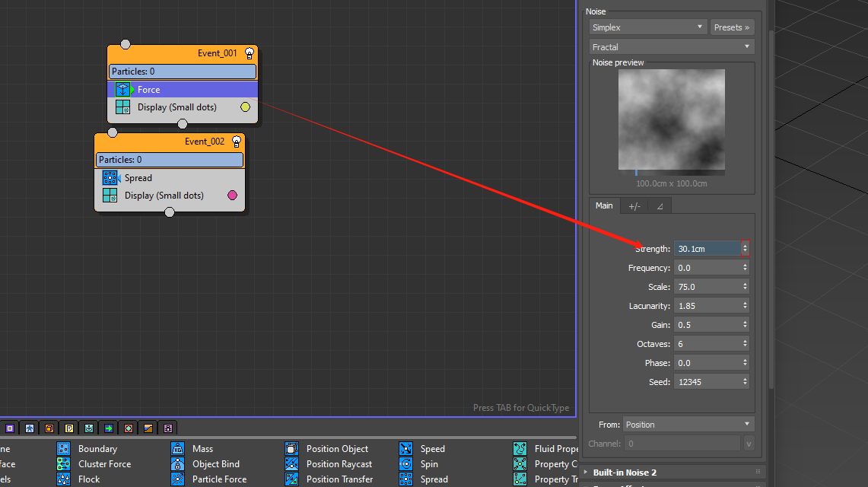Toggle the Event_002 lightbulb on/off
Viewport: 868px width, 487px height.
click(x=236, y=142)
